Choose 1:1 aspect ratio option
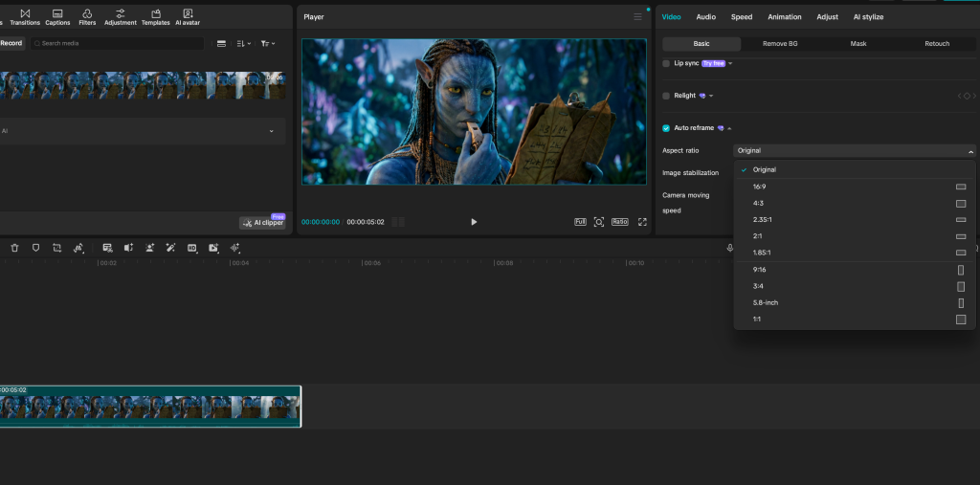The width and height of the screenshot is (980, 485). click(x=854, y=320)
